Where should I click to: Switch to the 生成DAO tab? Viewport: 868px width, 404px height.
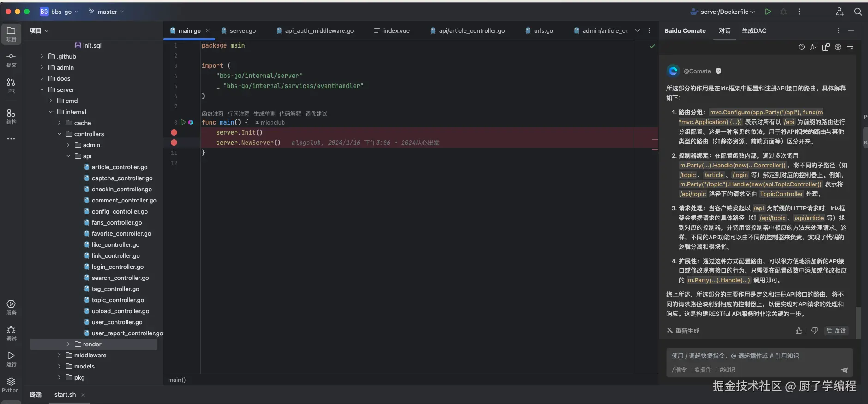pos(753,30)
